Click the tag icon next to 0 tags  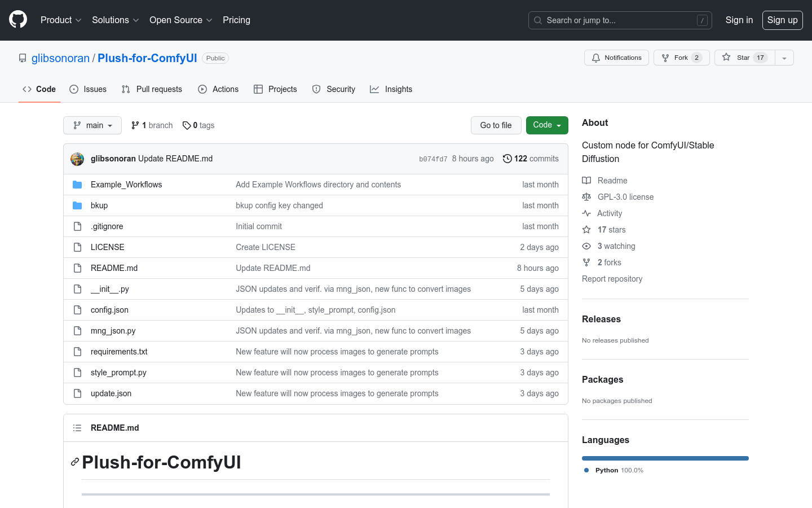click(x=187, y=125)
